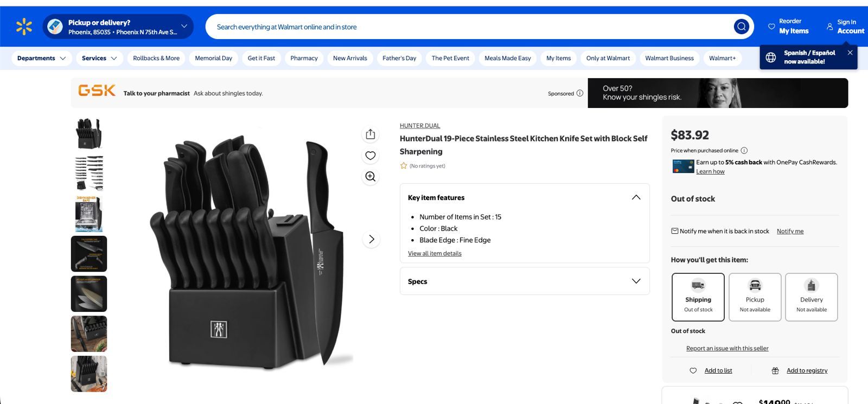Click the Walmart spark logo
Image resolution: width=868 pixels, height=404 pixels.
point(24,27)
